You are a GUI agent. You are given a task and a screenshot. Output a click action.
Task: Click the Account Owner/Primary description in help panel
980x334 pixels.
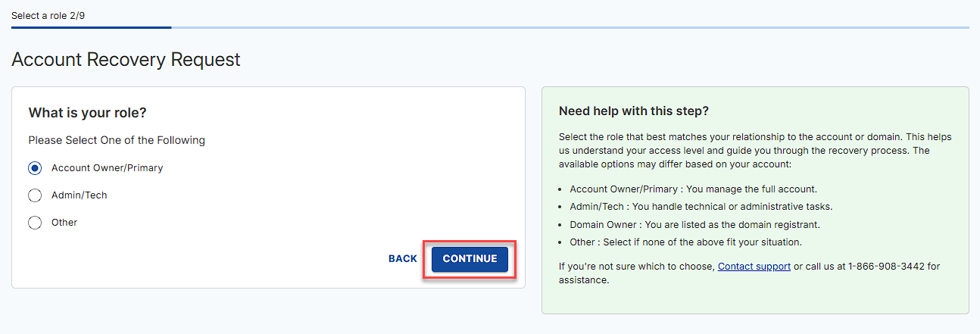coord(693,189)
